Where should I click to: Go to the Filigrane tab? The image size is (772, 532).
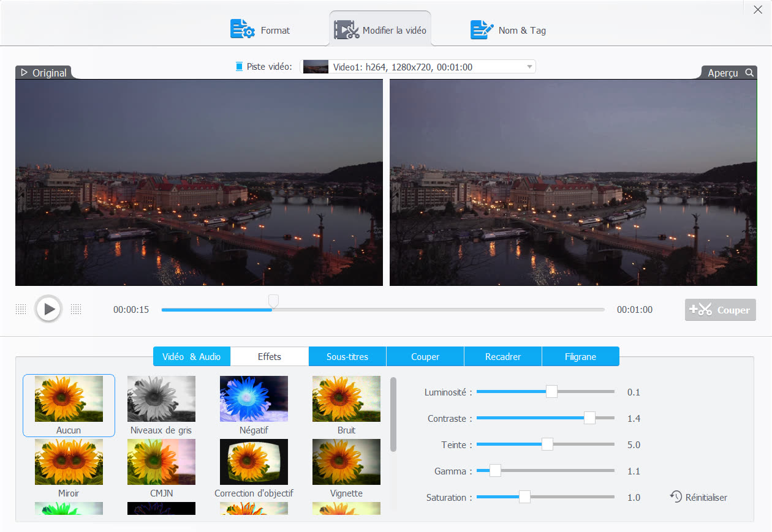click(580, 356)
